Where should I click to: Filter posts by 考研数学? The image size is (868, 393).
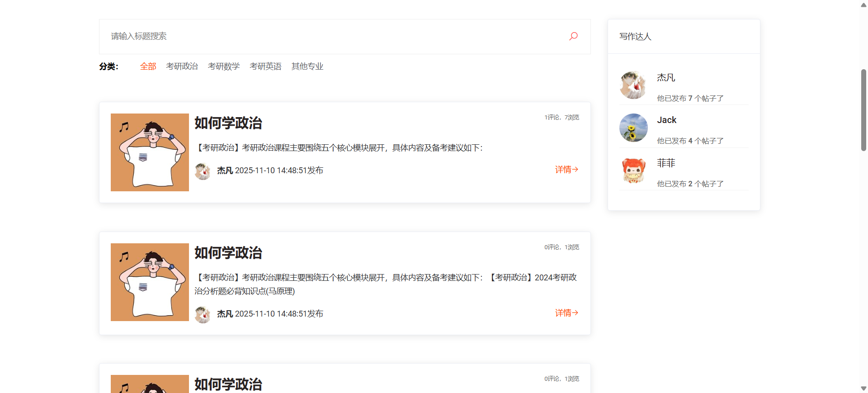[x=224, y=66]
